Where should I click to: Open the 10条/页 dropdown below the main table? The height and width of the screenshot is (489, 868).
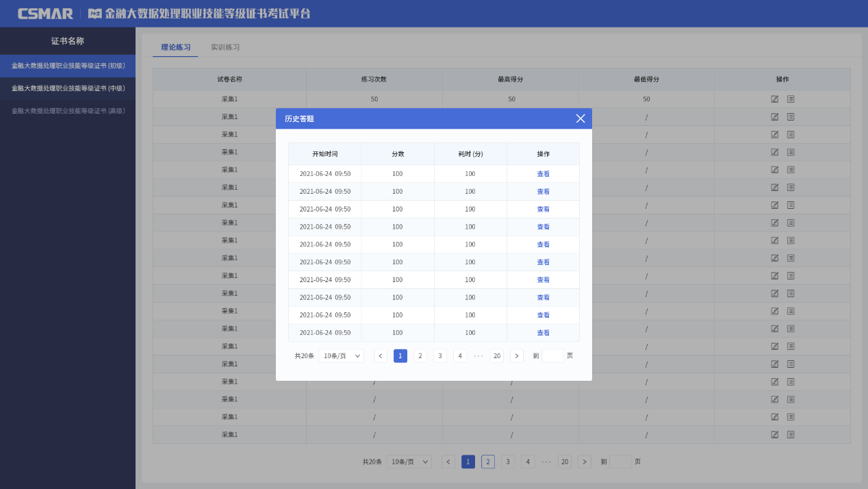[x=409, y=462]
